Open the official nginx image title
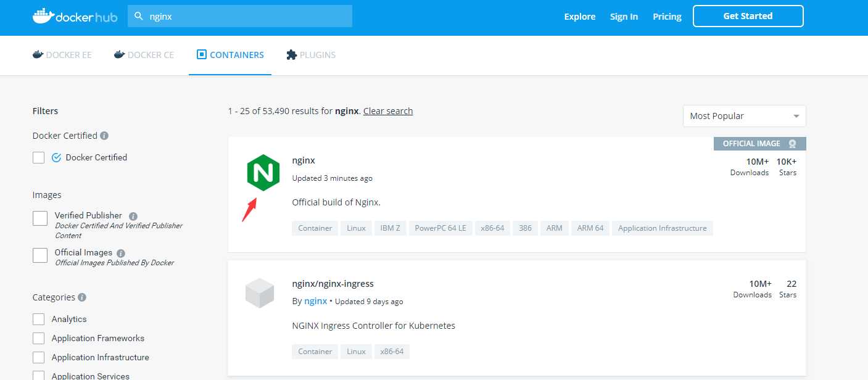 click(x=304, y=160)
